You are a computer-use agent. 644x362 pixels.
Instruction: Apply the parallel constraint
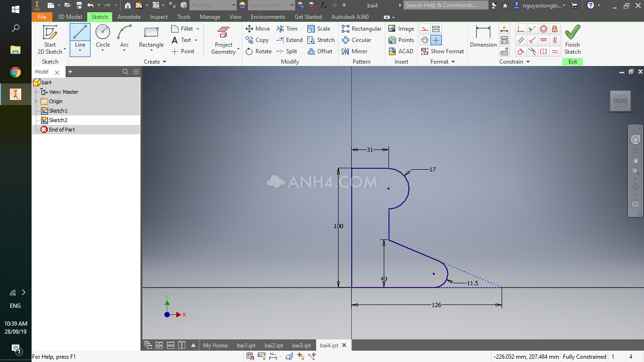(x=520, y=40)
